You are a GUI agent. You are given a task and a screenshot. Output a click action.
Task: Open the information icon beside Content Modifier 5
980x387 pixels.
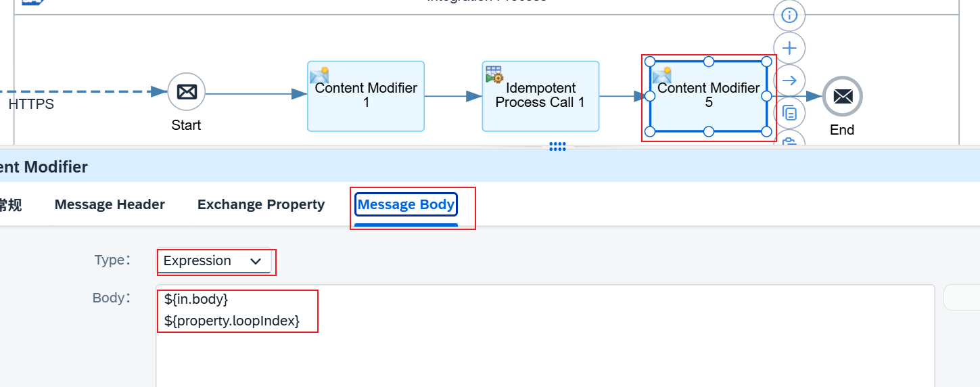[x=789, y=16]
